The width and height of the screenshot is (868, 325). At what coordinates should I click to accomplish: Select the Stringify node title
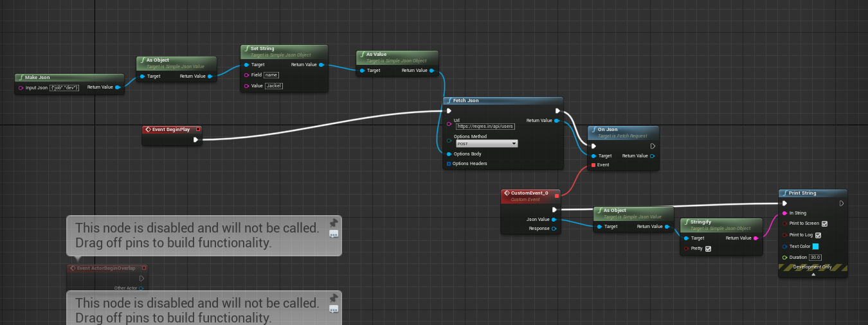coord(701,222)
